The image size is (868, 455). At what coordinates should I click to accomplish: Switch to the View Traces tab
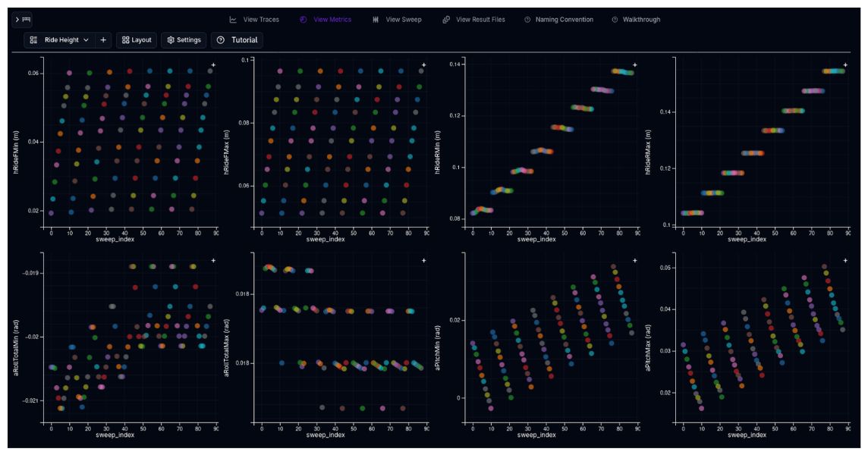coord(260,19)
